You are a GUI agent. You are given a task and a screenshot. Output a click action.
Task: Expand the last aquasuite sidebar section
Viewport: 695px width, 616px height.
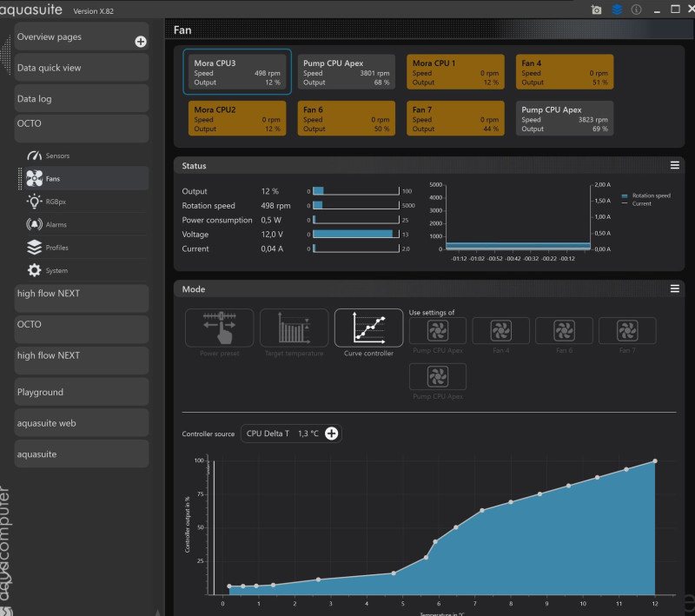pyautogui.click(x=82, y=454)
